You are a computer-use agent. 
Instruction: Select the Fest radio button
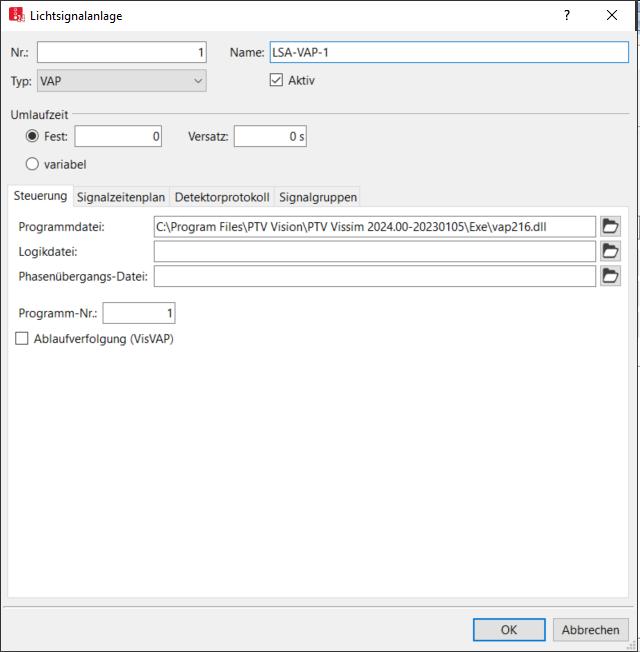click(x=33, y=137)
